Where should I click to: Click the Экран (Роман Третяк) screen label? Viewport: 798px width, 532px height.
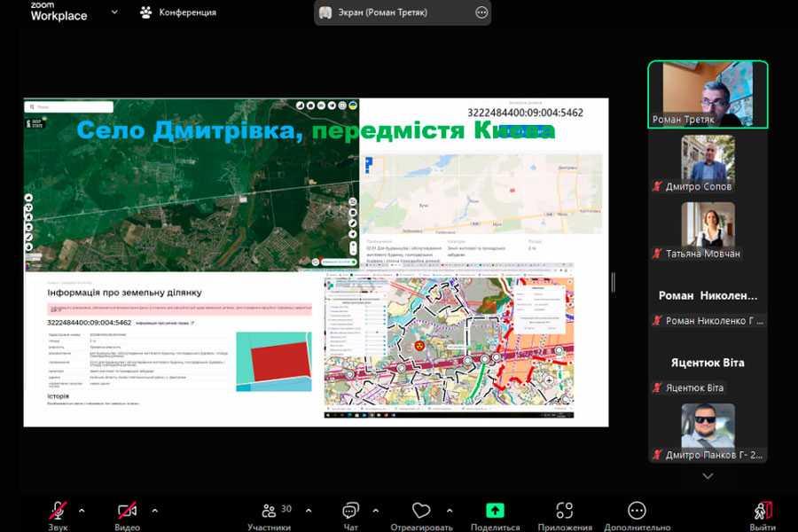coord(383,12)
